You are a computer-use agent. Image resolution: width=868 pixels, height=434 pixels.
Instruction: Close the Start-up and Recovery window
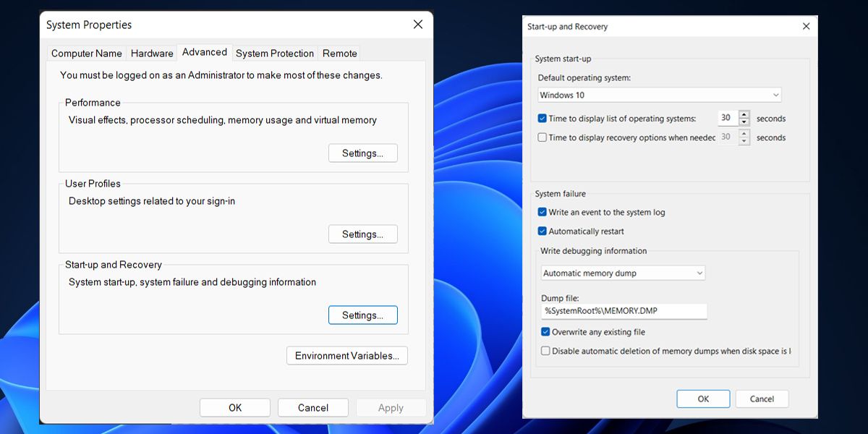click(x=807, y=27)
